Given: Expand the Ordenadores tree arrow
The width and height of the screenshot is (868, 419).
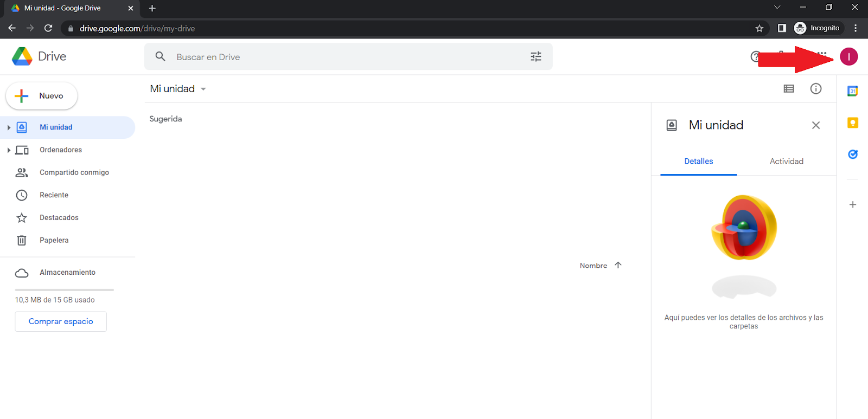Looking at the screenshot, I should [9, 150].
